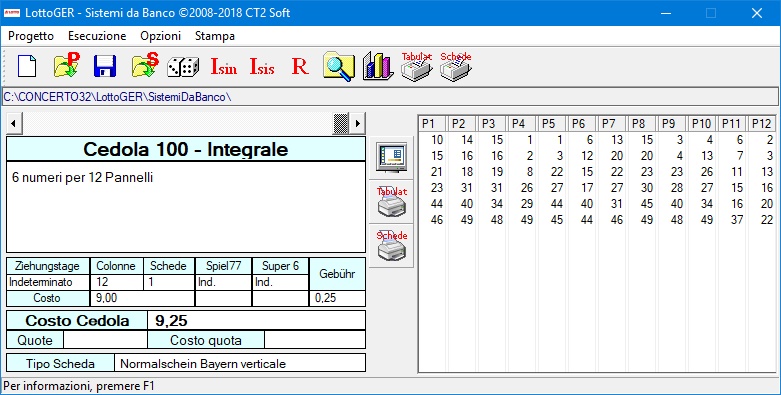Click the red R toolbar icon
Screen dimensions: 781x395
pos(300,66)
